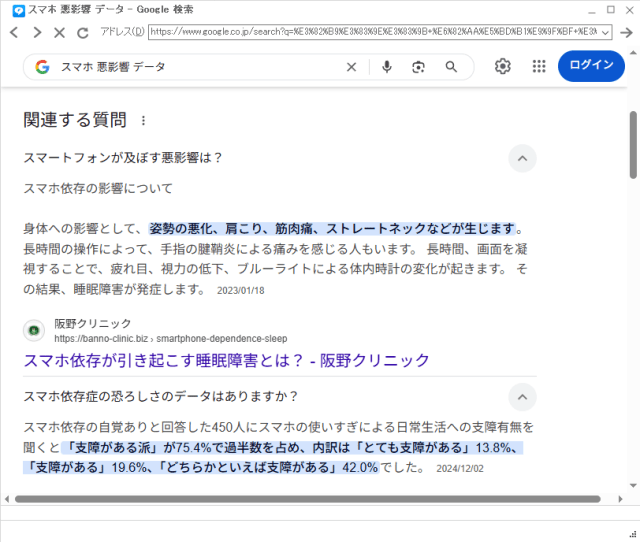
Task: Click the scroll down arrow of the page
Action: [x=633, y=486]
